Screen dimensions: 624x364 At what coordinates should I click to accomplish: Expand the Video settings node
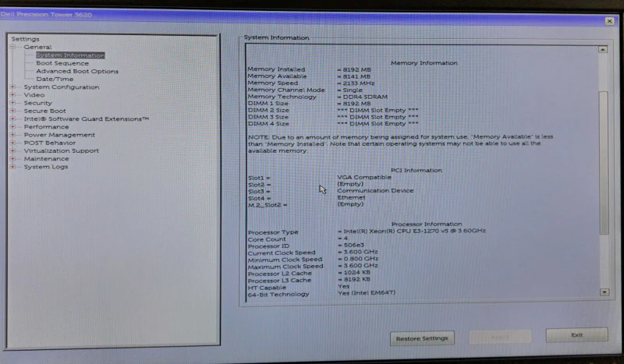point(12,94)
